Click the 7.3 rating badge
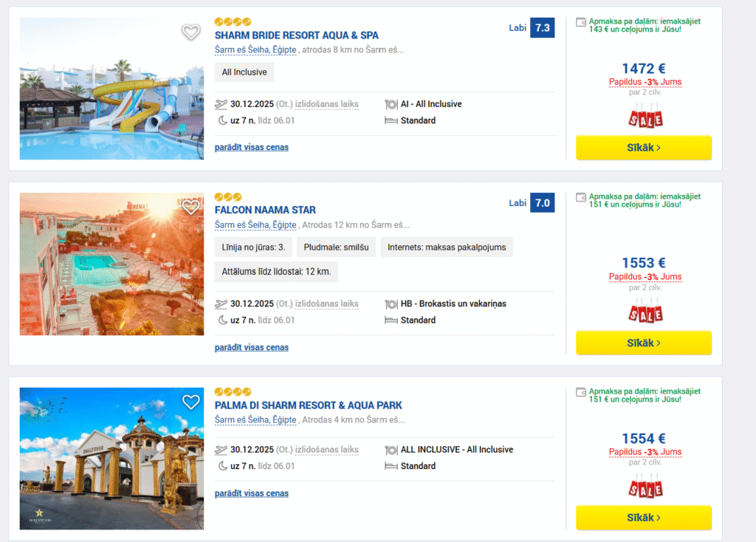This screenshot has height=542, width=756. click(x=542, y=28)
